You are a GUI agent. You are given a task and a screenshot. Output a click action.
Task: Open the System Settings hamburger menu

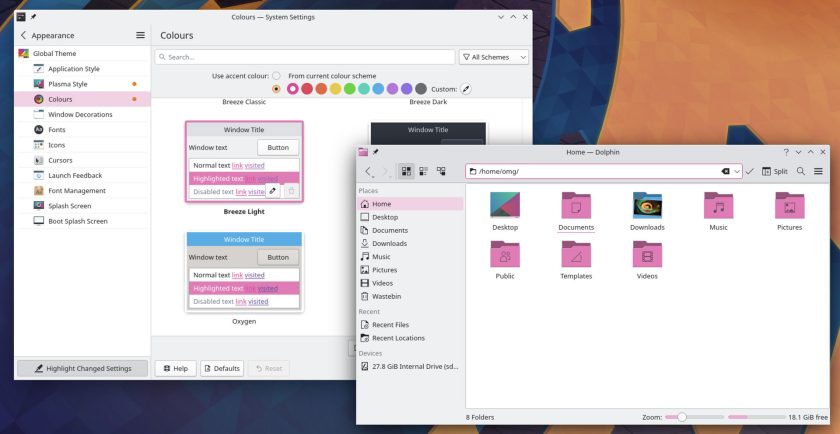(x=140, y=35)
